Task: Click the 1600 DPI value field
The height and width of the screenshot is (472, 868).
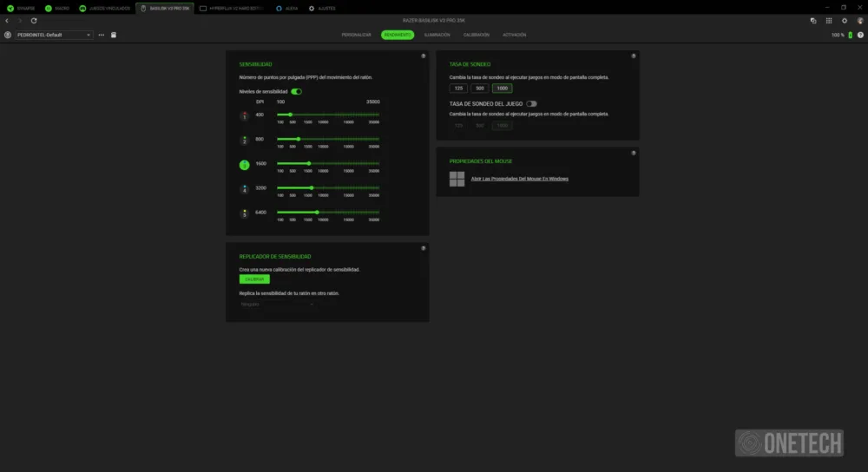Action: pyautogui.click(x=260, y=163)
